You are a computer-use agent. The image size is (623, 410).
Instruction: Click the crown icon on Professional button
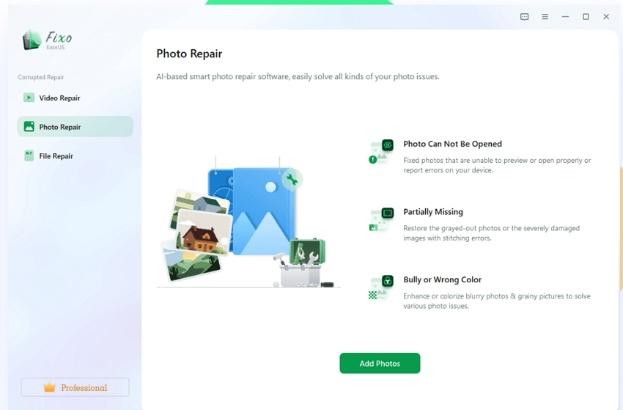[50, 387]
